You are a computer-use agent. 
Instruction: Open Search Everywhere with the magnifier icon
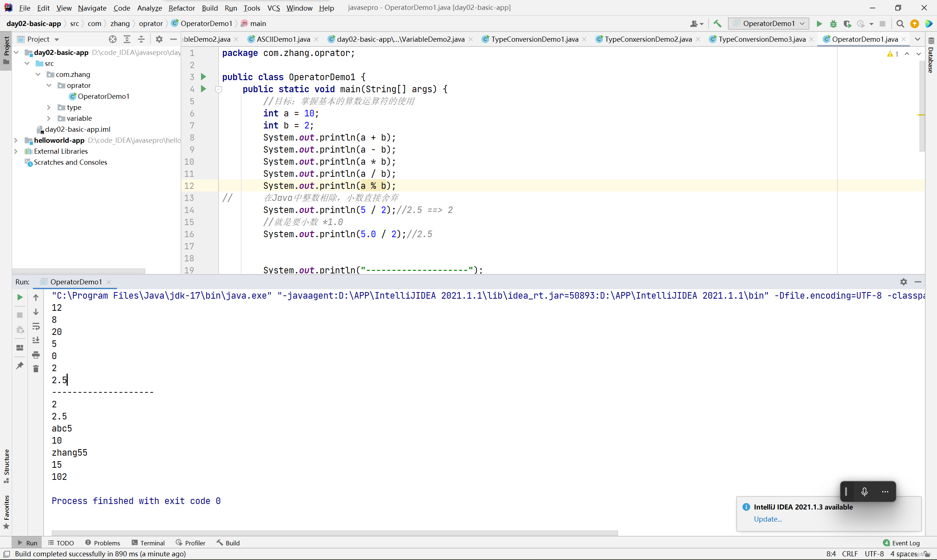click(x=900, y=24)
